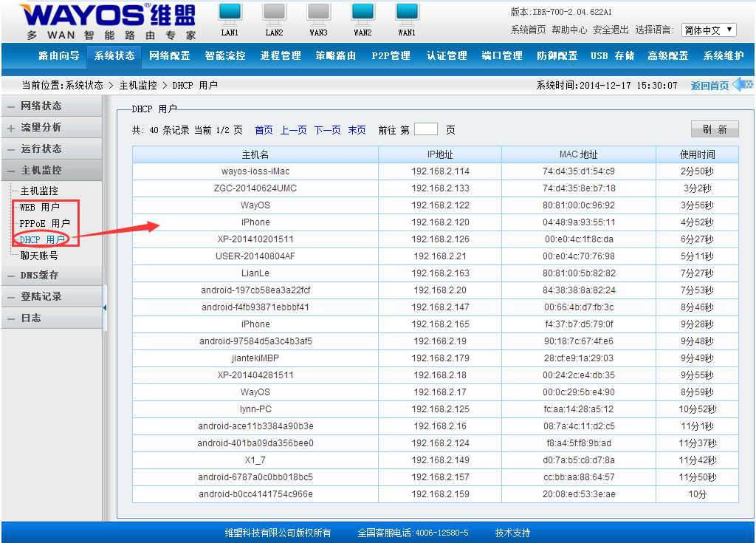Click the LAN2 port monitor icon
Screen dimensions: 756x543
(x=275, y=15)
